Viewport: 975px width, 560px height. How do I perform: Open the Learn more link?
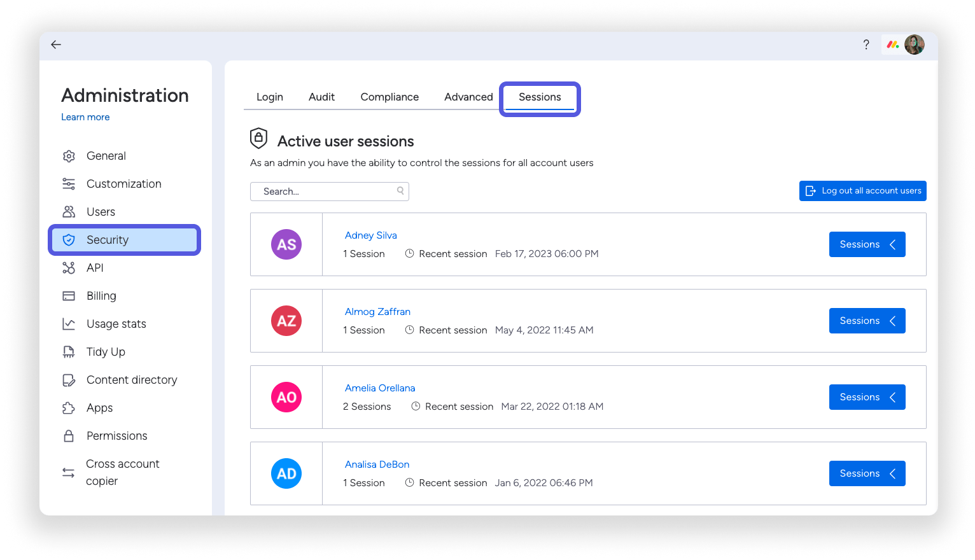click(x=85, y=117)
